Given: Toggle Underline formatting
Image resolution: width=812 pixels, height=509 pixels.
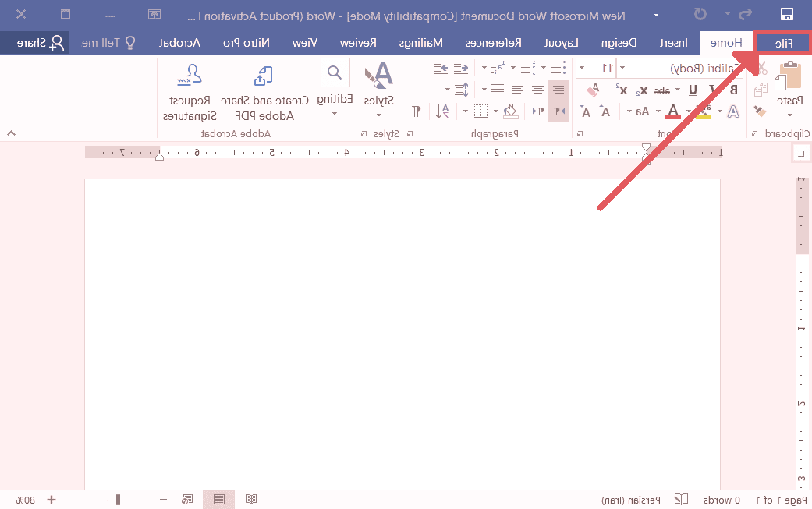Looking at the screenshot, I should 693,90.
